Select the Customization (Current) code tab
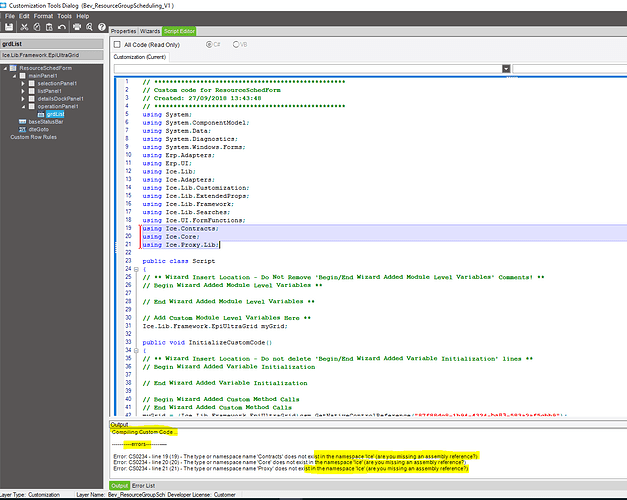Viewport: 627px width, 500px height. tap(140, 57)
